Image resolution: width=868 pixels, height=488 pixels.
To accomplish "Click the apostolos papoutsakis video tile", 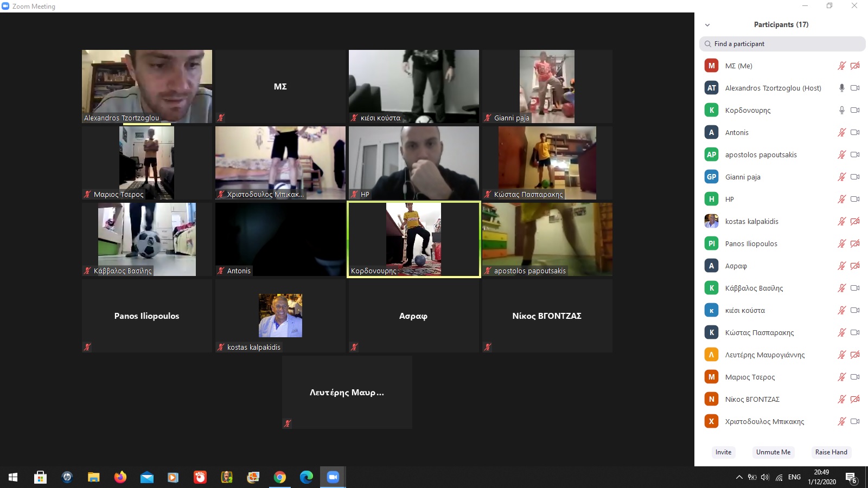I will [547, 239].
